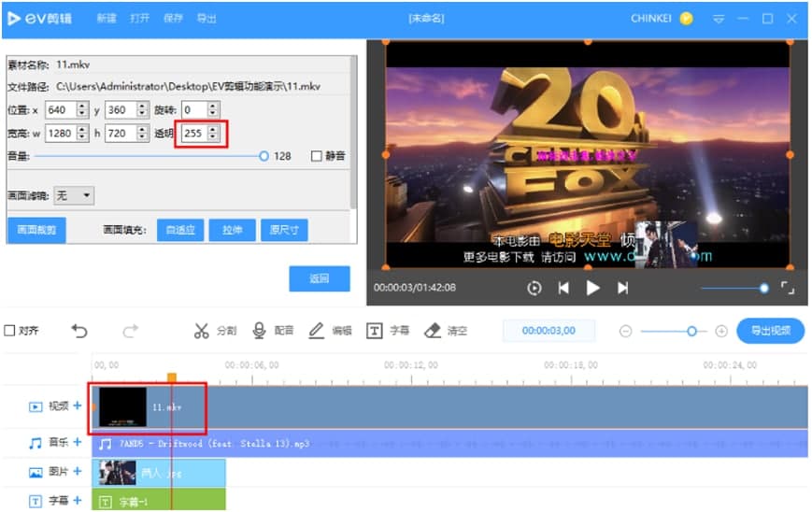
Task: Click the Export Video button
Action: click(x=770, y=331)
